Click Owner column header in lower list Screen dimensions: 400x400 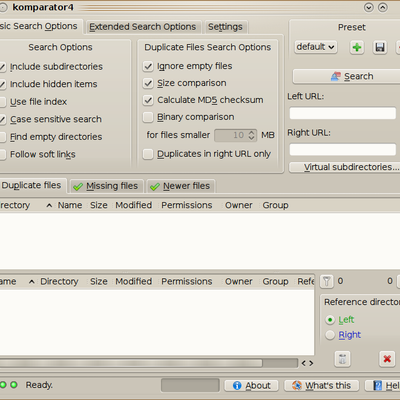[239, 282]
